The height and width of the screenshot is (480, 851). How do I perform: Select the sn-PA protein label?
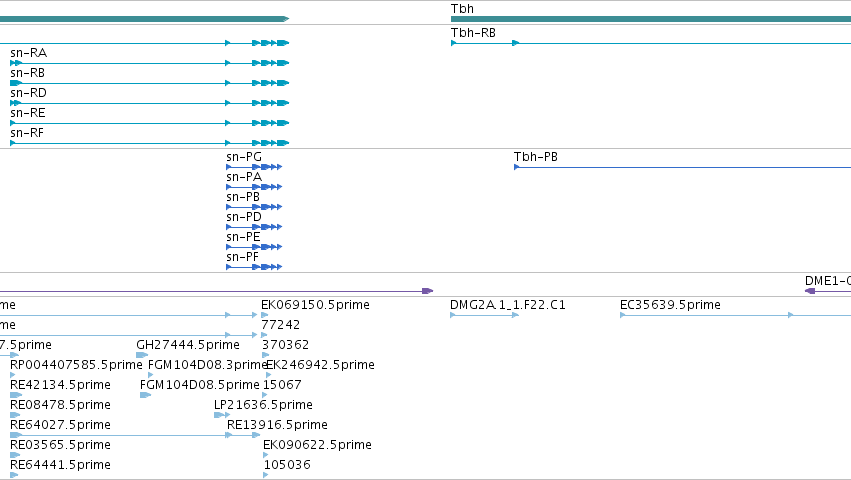[x=244, y=177]
